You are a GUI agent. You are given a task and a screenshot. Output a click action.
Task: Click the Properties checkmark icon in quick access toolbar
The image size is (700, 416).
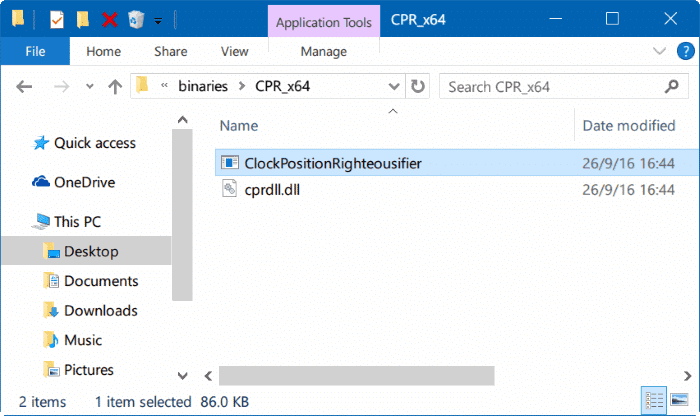tap(57, 20)
